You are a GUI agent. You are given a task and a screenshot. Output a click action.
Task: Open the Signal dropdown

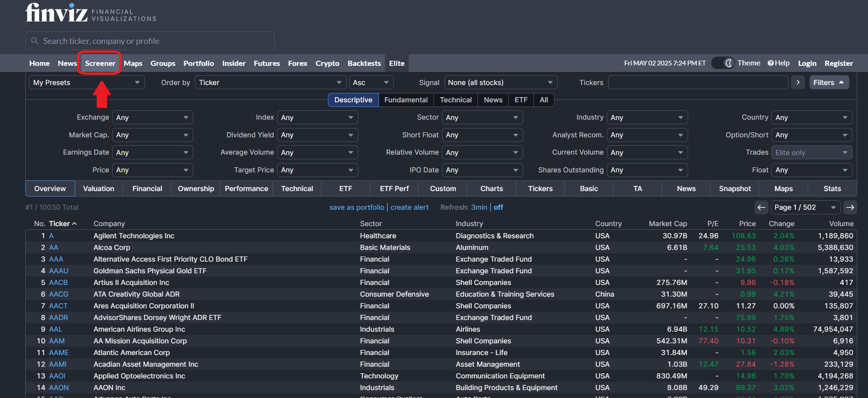(501, 82)
